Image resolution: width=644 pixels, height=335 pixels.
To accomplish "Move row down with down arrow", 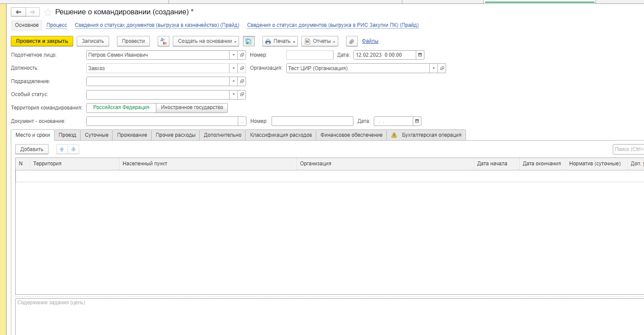I will pos(73,149).
